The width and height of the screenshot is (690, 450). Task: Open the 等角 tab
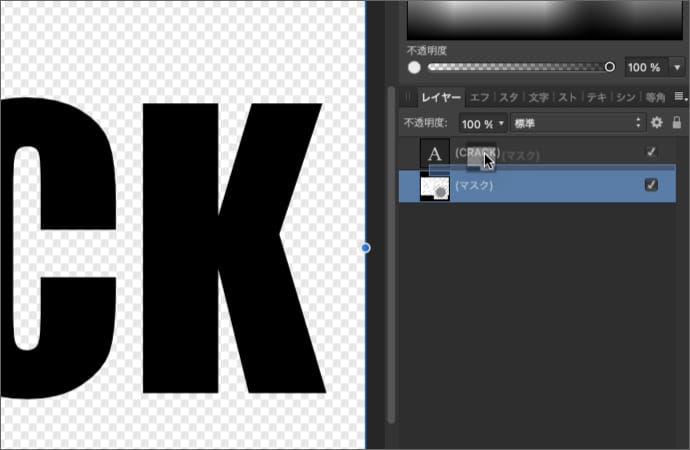656,97
